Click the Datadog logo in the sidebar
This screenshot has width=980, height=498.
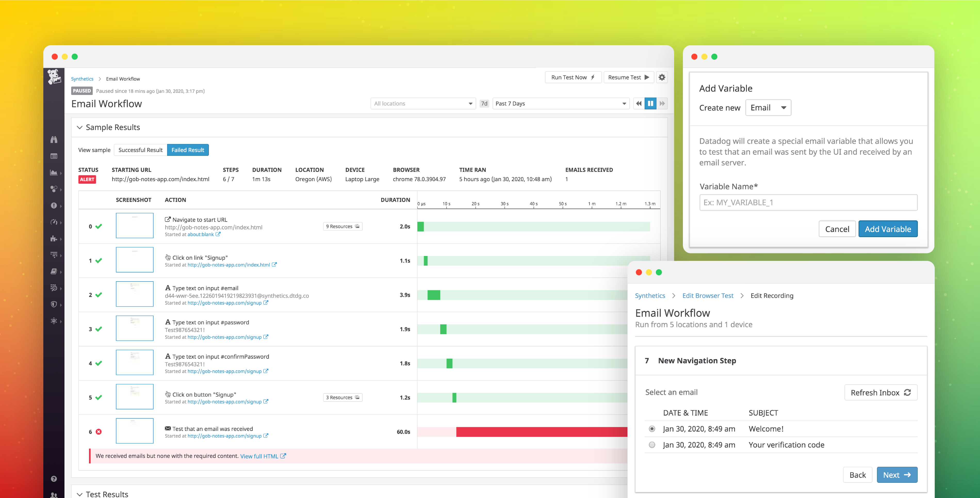click(x=54, y=76)
